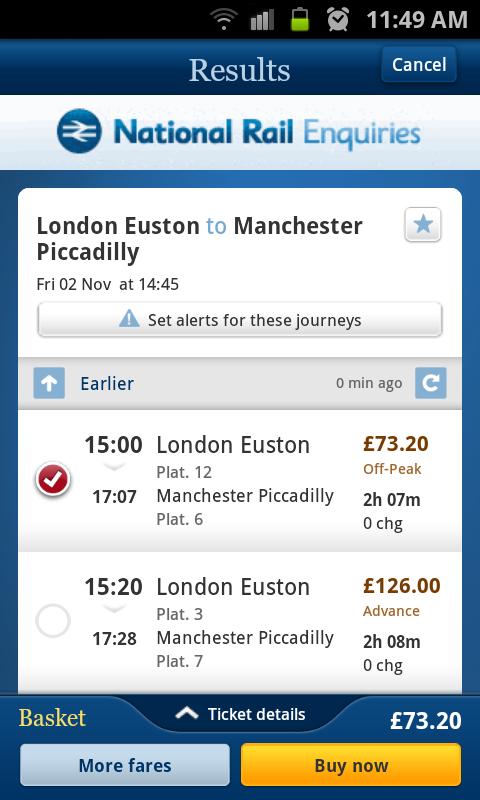Tap the refresh results icon
This screenshot has height=800, width=480.
click(431, 383)
